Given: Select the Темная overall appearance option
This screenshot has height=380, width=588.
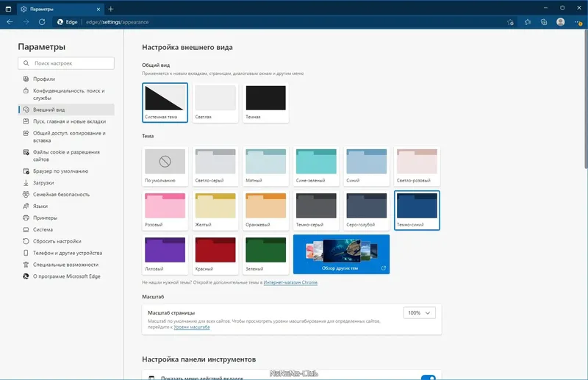Looking at the screenshot, I should pyautogui.click(x=266, y=102).
